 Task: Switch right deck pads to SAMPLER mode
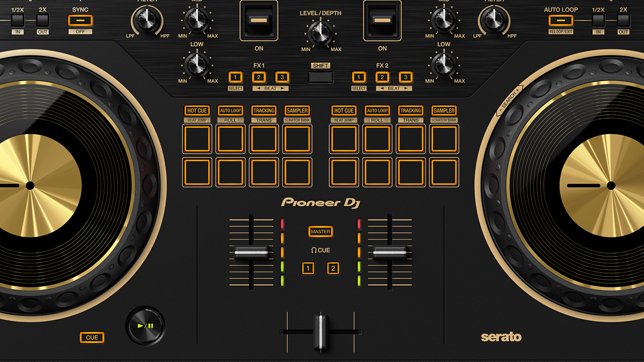pos(444,111)
